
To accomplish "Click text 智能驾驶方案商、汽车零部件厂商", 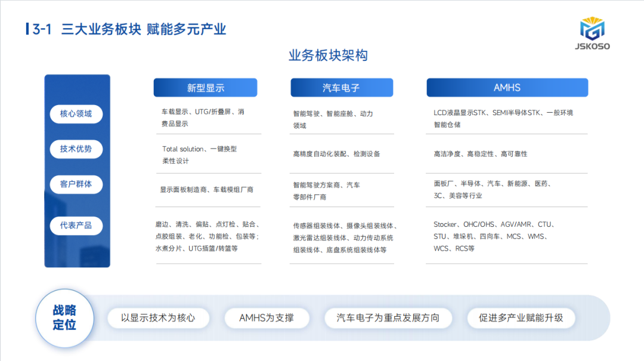I will [x=327, y=191].
